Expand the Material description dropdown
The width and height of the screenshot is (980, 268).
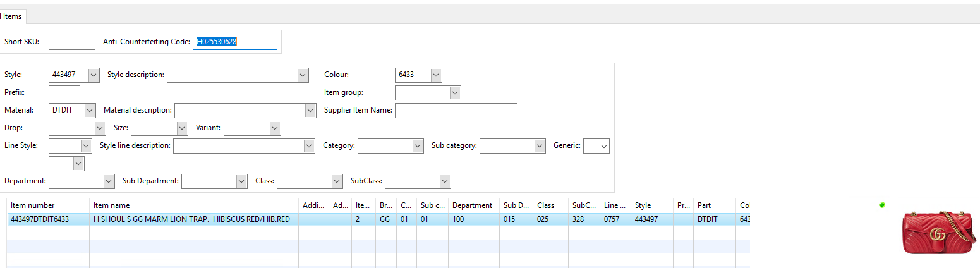pos(310,111)
